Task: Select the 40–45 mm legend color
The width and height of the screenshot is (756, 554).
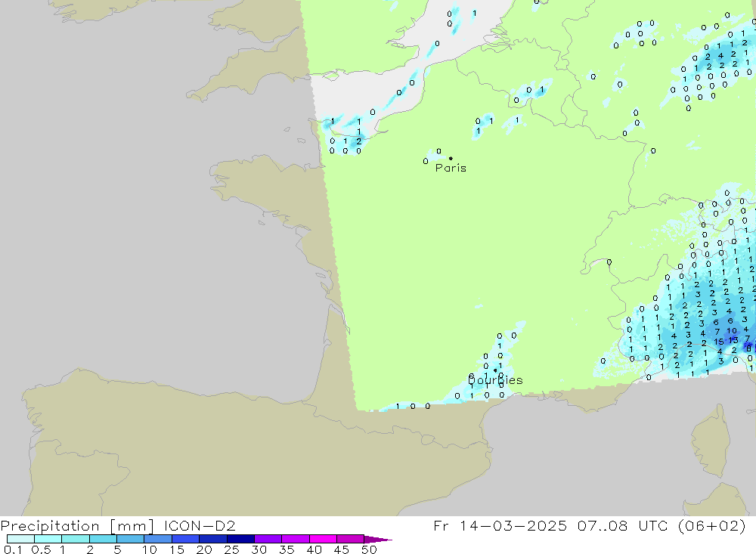Action: (323, 539)
